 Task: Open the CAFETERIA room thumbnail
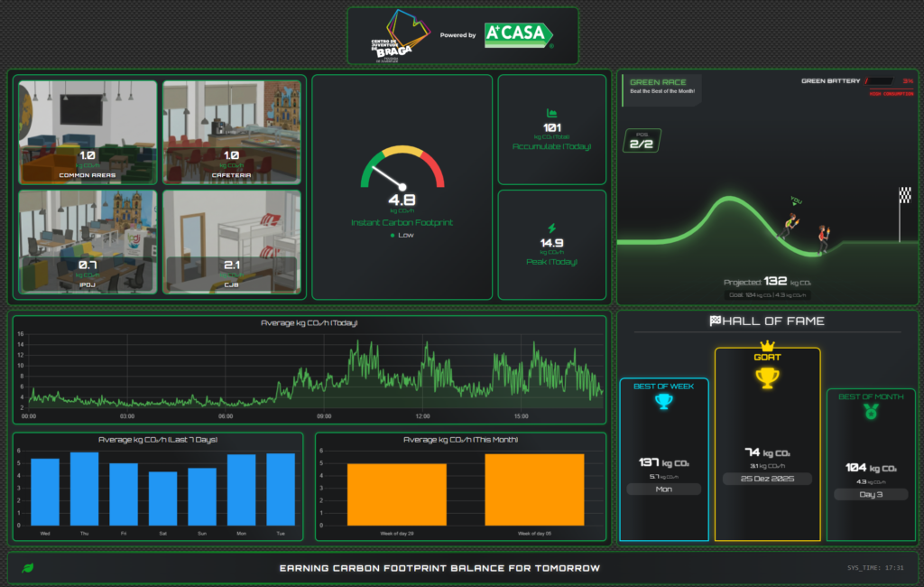point(232,131)
